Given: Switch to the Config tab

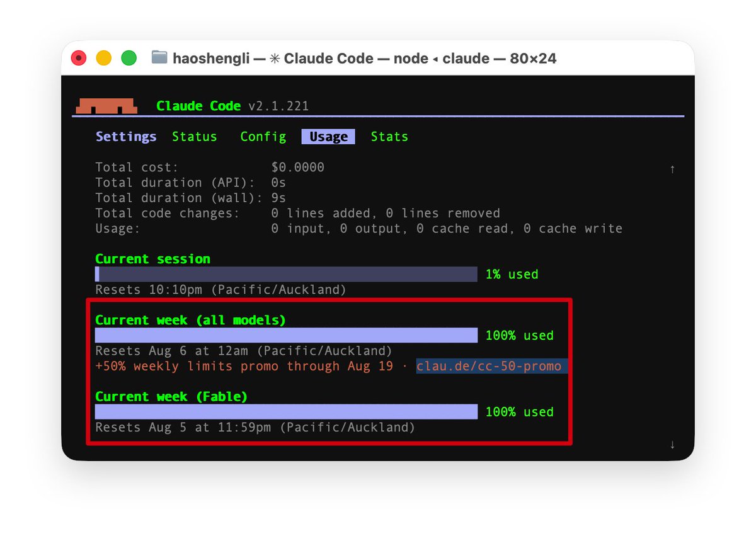Looking at the screenshot, I should tap(263, 137).
